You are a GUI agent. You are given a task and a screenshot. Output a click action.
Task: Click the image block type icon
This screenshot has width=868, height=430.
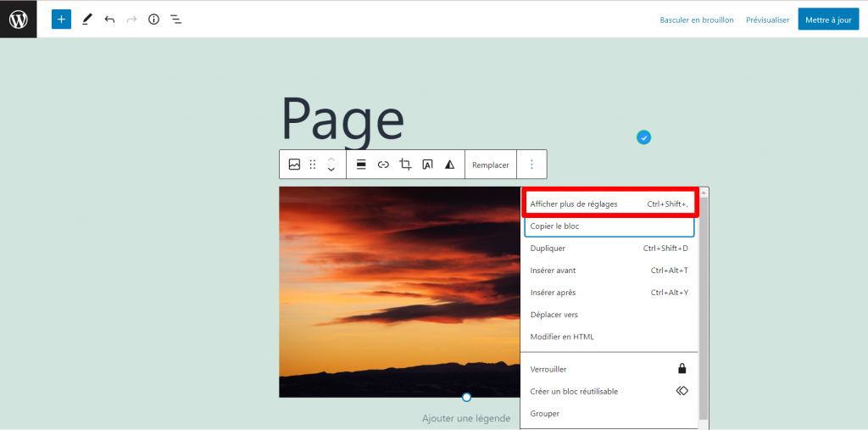(x=294, y=165)
